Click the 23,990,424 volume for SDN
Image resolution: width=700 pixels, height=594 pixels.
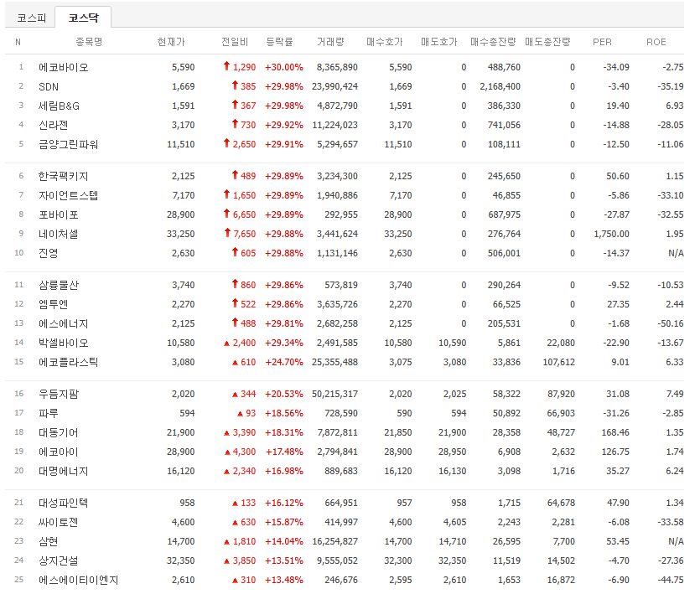click(334, 86)
